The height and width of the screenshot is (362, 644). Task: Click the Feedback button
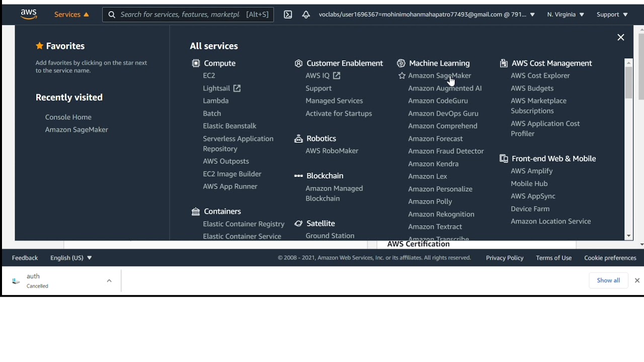(x=25, y=258)
